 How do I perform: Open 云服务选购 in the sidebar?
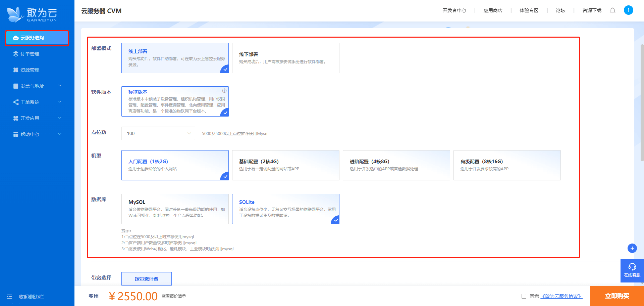pyautogui.click(x=37, y=38)
